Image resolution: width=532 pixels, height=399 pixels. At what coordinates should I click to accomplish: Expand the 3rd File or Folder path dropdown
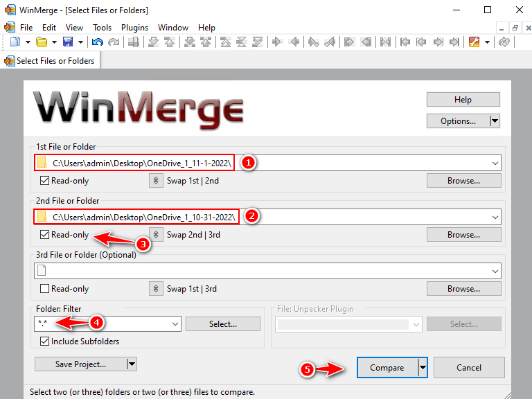tap(495, 271)
